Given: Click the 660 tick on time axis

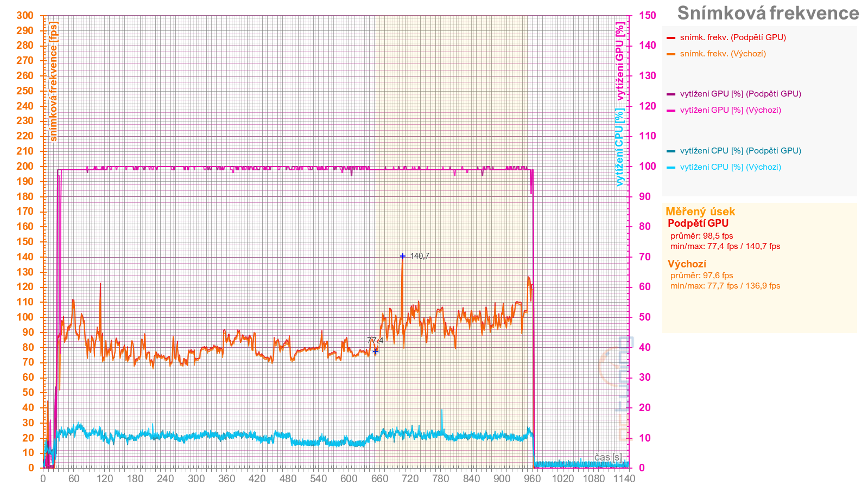Looking at the screenshot, I should (x=379, y=478).
